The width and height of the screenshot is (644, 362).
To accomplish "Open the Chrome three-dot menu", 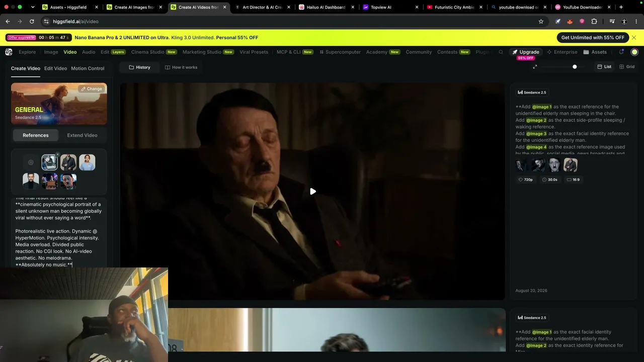I will tap(636, 22).
